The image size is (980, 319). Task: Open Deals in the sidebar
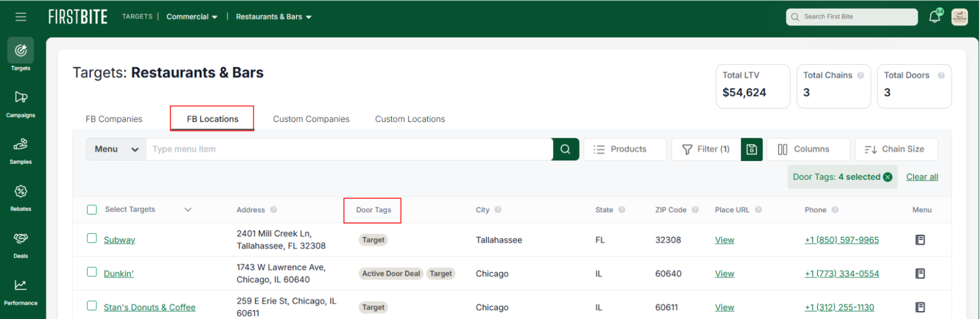pos(20,245)
